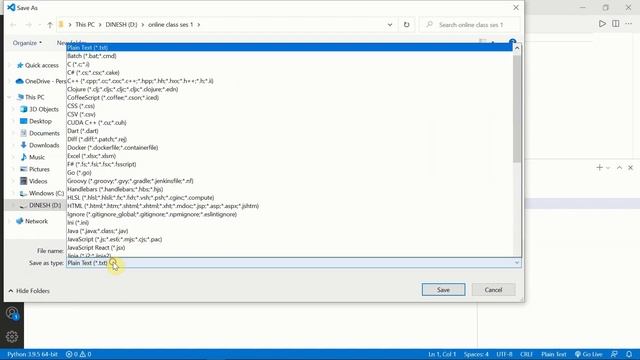Image resolution: width=640 pixels, height=360 pixels.
Task: Select DINESH (D:) drive in sidebar
Action: [40, 205]
